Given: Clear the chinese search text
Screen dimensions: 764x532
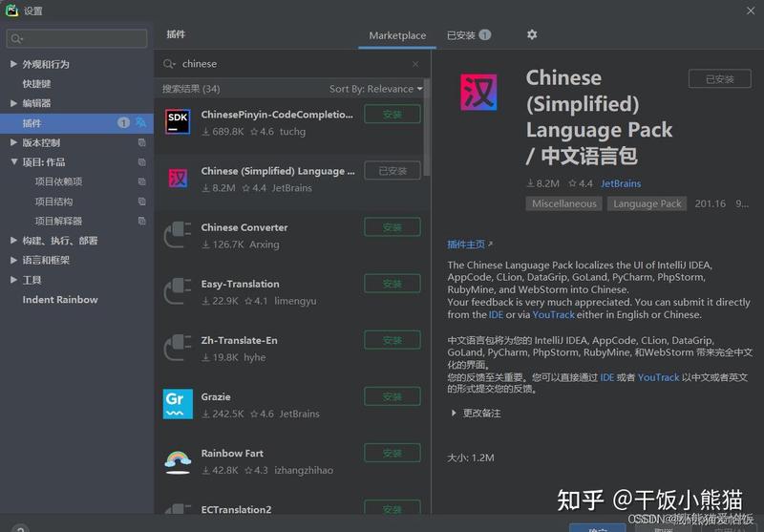Looking at the screenshot, I should (x=415, y=64).
